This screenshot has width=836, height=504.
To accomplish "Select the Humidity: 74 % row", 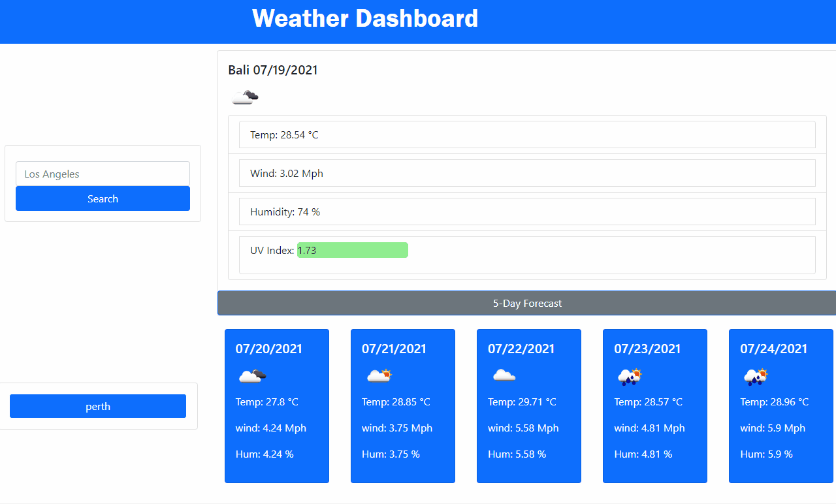I will coord(528,212).
